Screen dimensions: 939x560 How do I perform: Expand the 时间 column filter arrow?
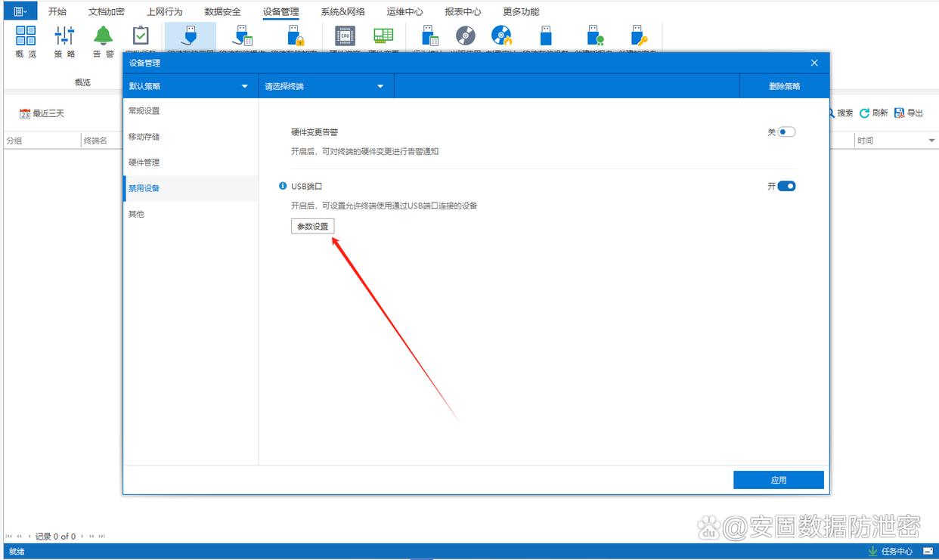click(x=931, y=141)
